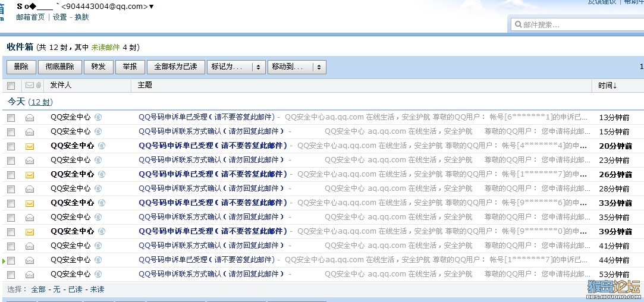Open unread 20分钟前 申诉单已受理 email subject

click(213, 146)
